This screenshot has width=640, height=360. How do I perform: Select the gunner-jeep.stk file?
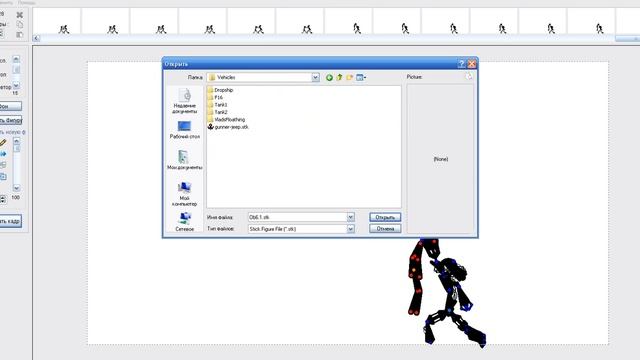(228, 127)
